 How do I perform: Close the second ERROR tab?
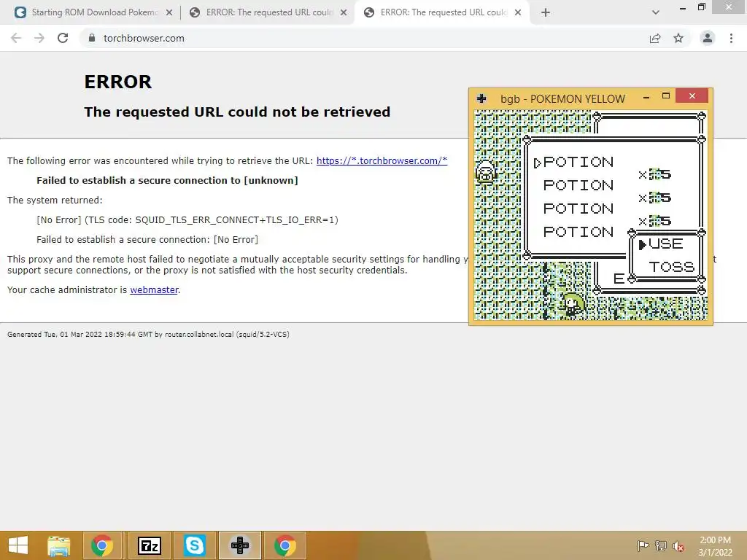point(344,12)
